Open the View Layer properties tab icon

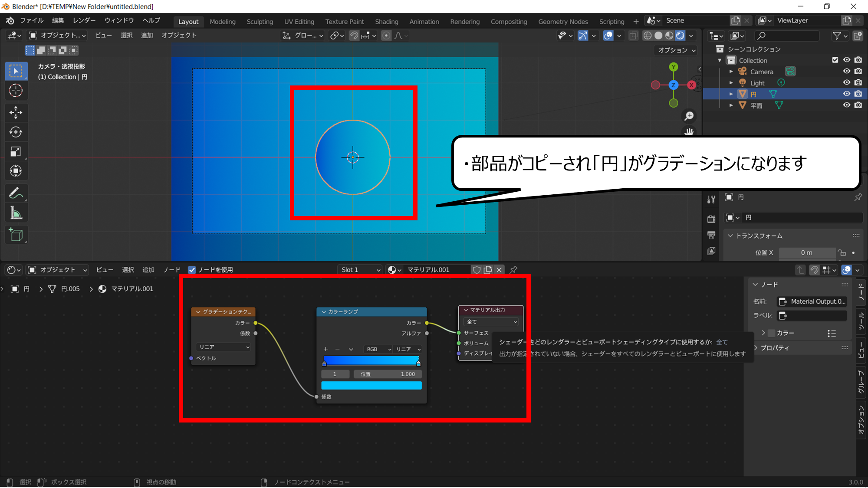(x=711, y=251)
